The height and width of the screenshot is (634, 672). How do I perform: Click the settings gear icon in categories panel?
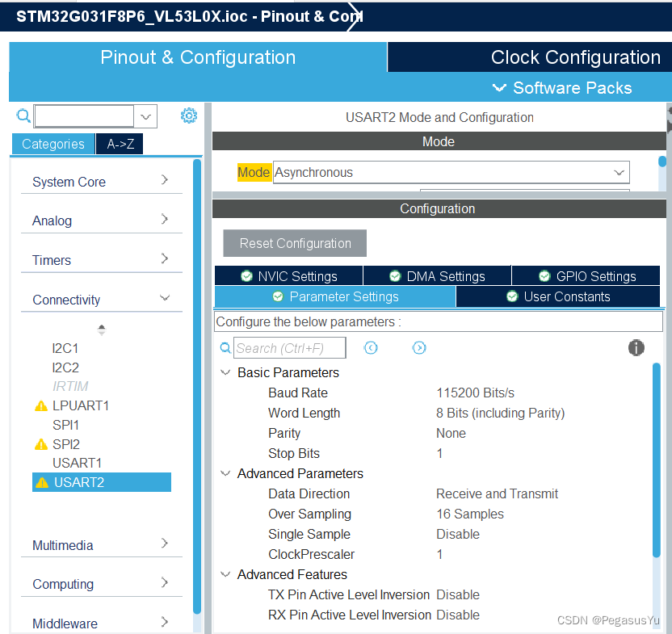pyautogui.click(x=188, y=115)
